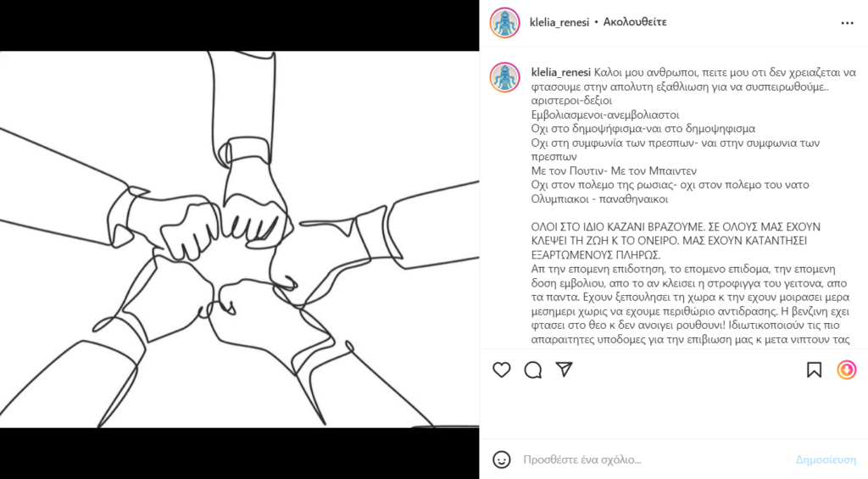The image size is (868, 479).
Task: Click the line-art fist bump image
Action: (x=239, y=239)
